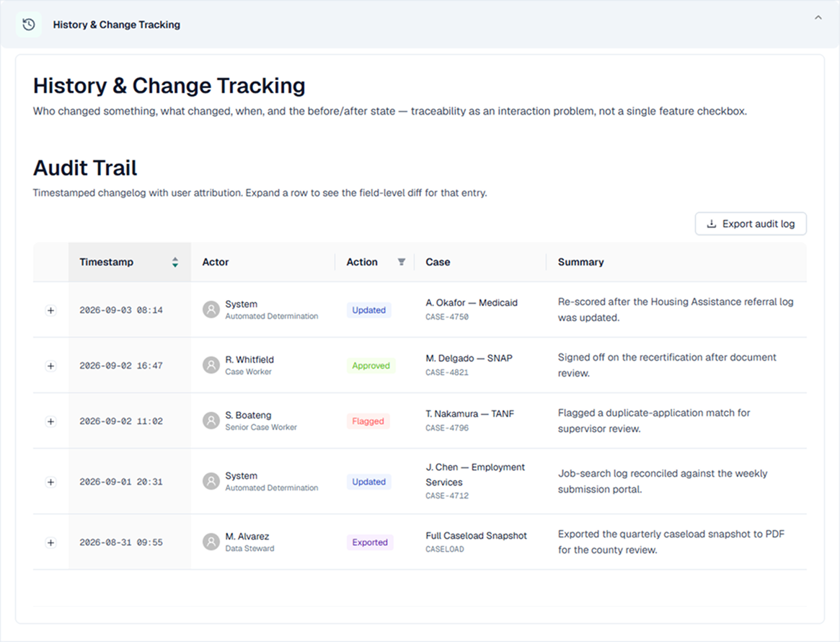
Task: Click the Full Caseload Snapshot case name
Action: coord(477,535)
